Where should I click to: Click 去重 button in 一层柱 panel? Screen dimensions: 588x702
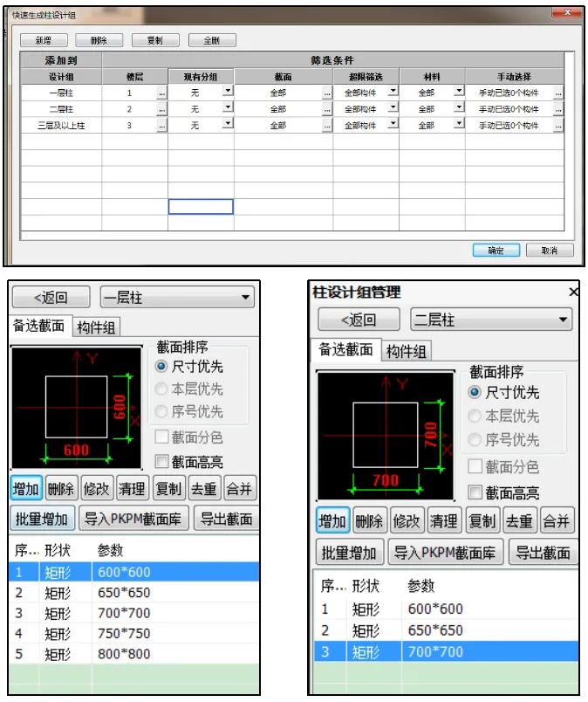click(x=204, y=488)
